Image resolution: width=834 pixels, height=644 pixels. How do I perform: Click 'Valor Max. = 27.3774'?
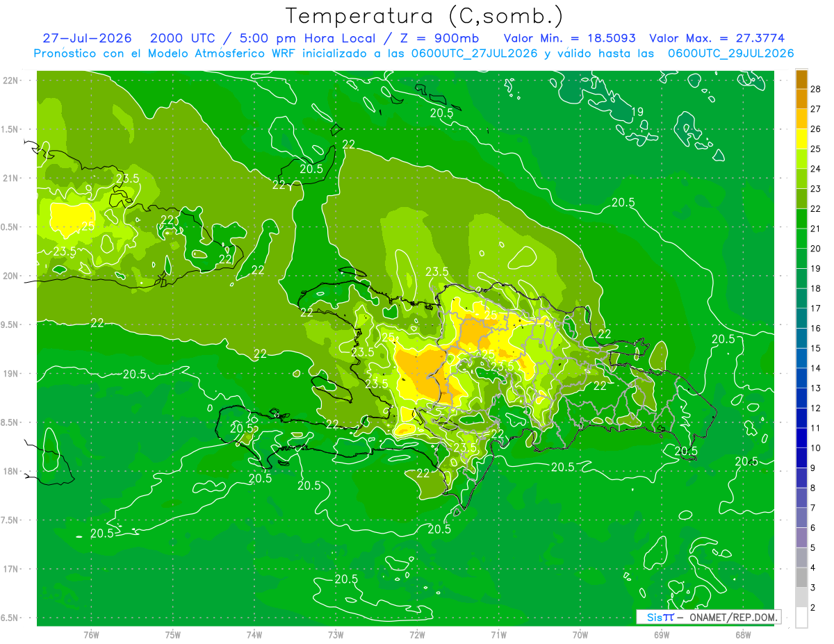click(717, 38)
